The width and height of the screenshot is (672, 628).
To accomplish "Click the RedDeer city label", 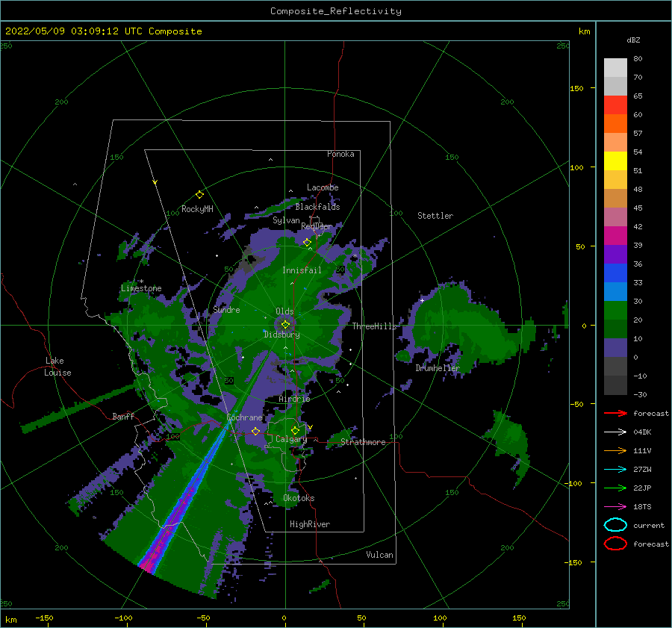I will [317, 226].
